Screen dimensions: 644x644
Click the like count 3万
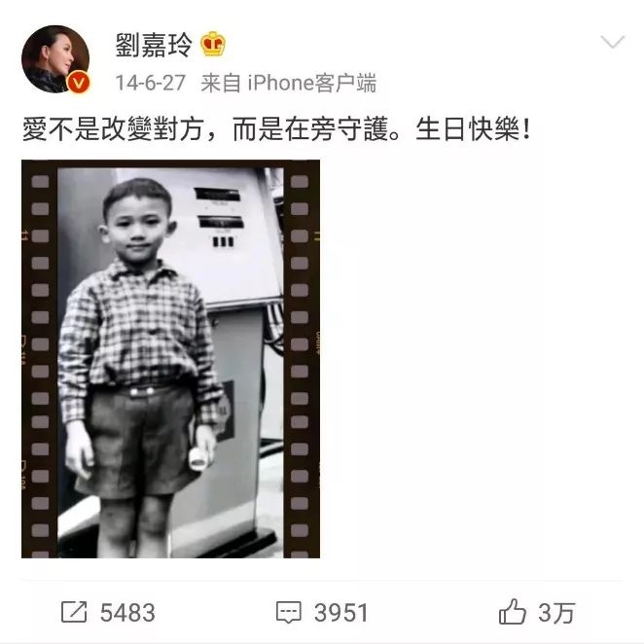pyautogui.click(x=556, y=612)
